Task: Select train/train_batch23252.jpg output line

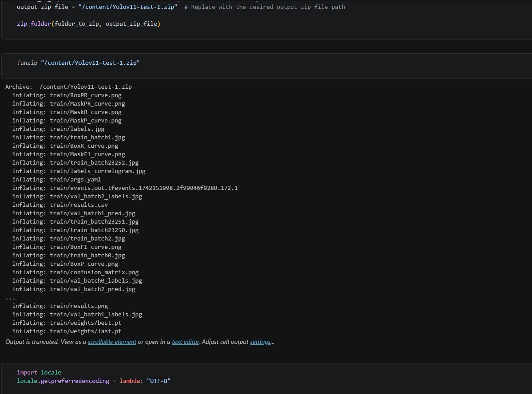Action: coord(75,163)
